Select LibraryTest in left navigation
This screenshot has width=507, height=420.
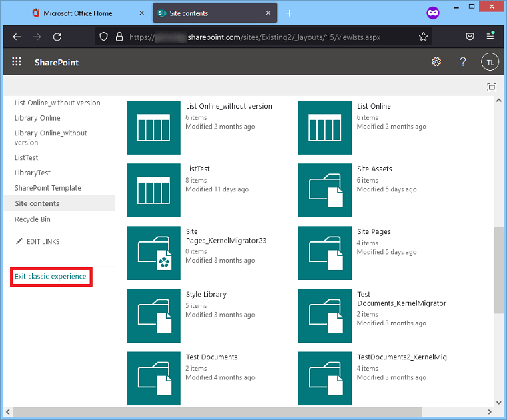tap(32, 173)
